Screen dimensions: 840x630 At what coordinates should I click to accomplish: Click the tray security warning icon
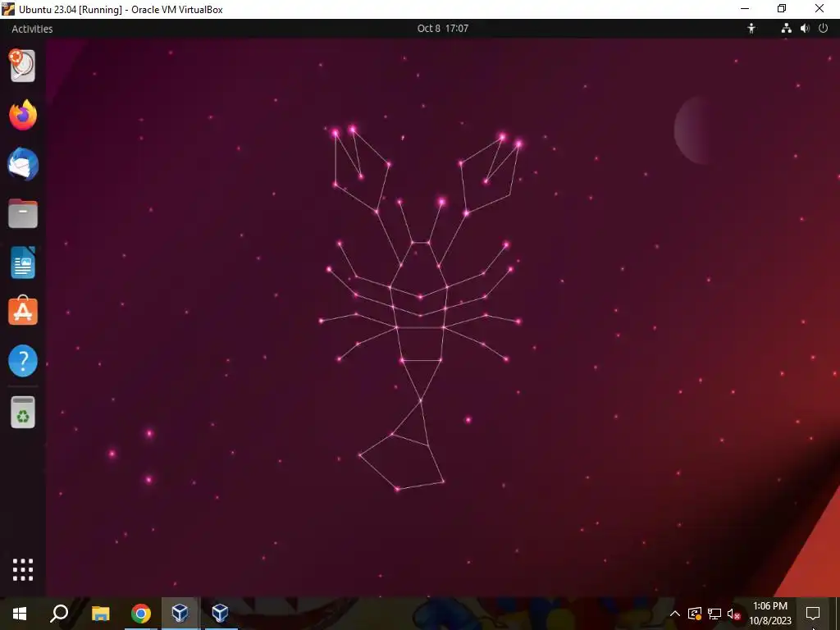pyautogui.click(x=695, y=614)
